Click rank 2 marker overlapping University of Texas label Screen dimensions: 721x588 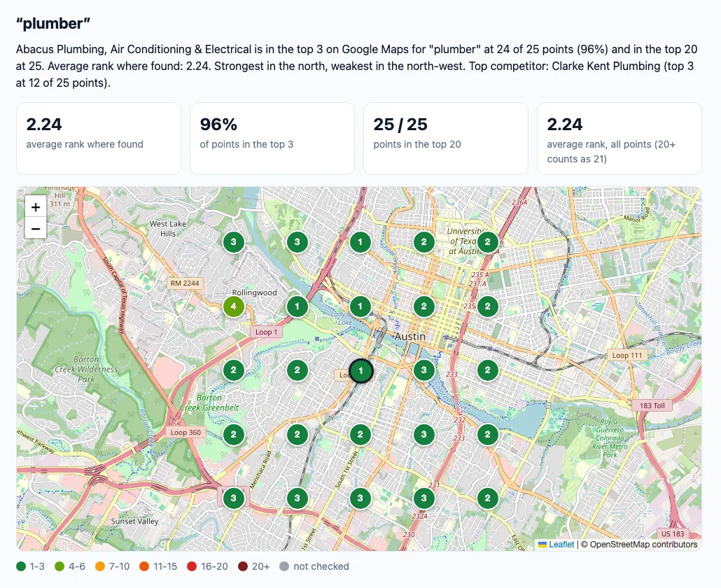(x=488, y=242)
